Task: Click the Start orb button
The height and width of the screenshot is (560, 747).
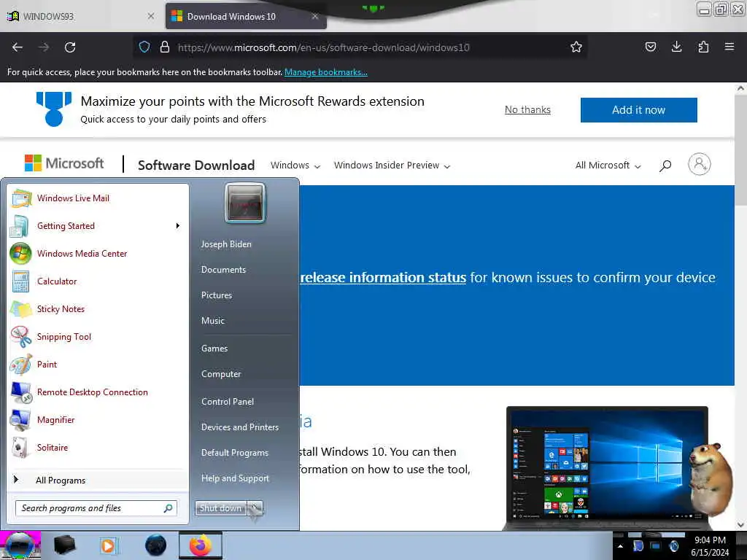Action: (x=20, y=545)
